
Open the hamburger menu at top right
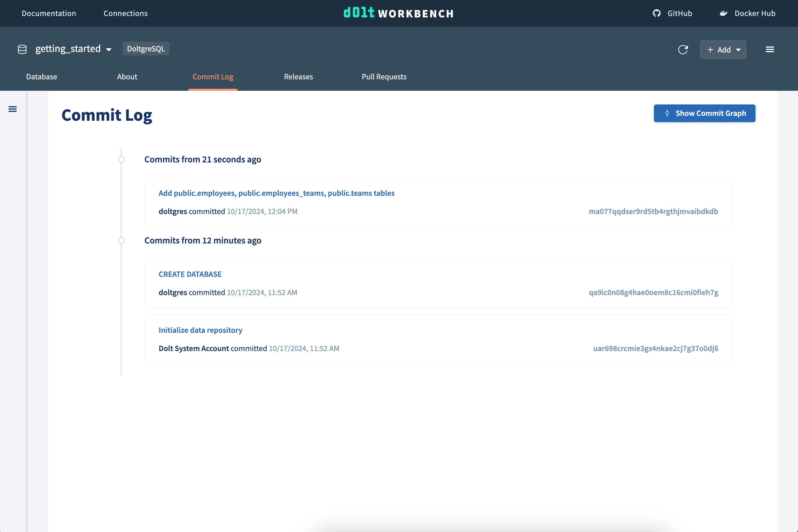(x=770, y=50)
